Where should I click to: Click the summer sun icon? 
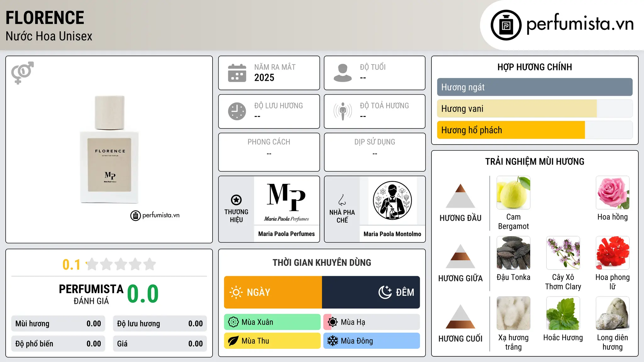point(333,322)
